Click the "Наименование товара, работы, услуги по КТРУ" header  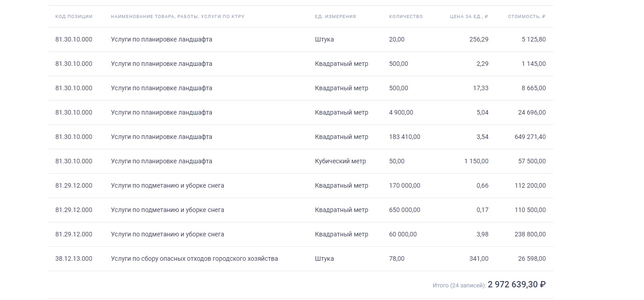[x=177, y=17]
